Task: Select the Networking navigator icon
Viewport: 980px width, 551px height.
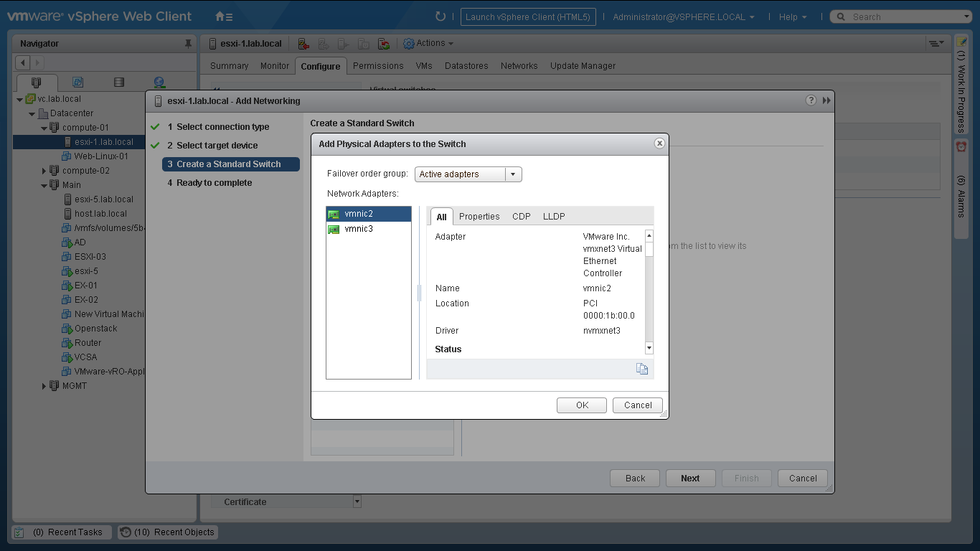Action: [159, 83]
